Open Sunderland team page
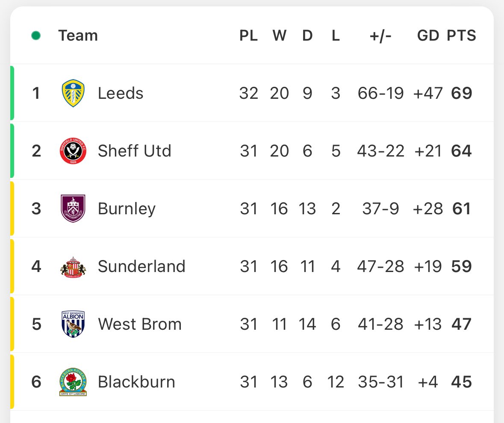This screenshot has height=423, width=504. pyautogui.click(x=141, y=266)
